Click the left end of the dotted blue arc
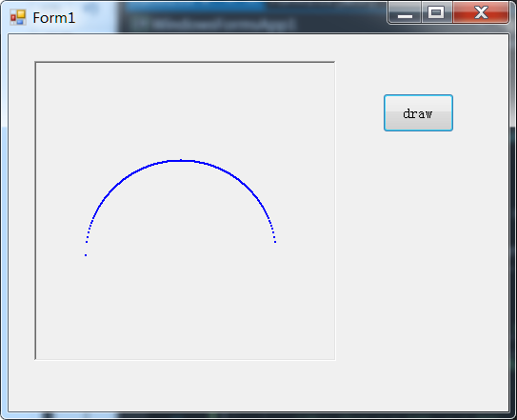Screen dimensions: 517x420 [87, 242]
